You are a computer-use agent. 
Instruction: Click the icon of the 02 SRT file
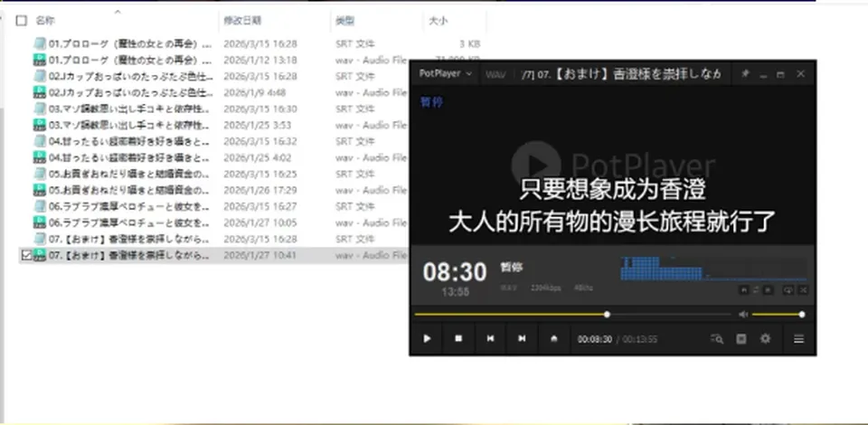pos(40,76)
